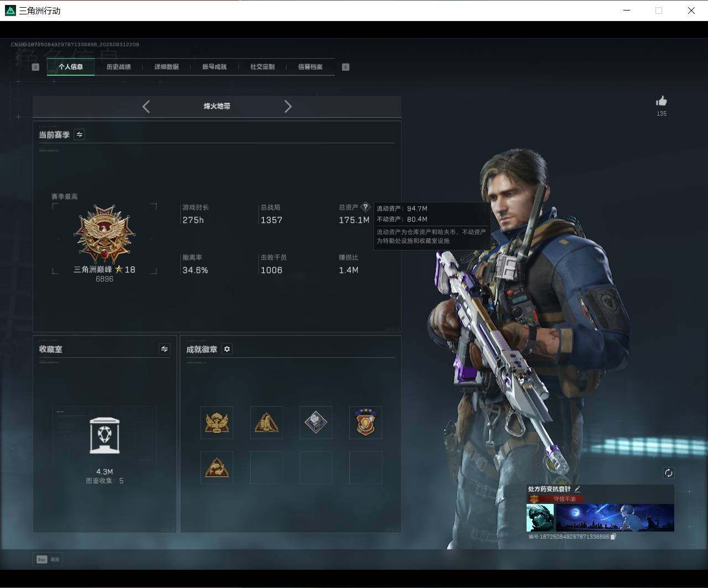The width and height of the screenshot is (708, 588).
Task: Click the 烽火地带 mode title
Action: point(217,106)
